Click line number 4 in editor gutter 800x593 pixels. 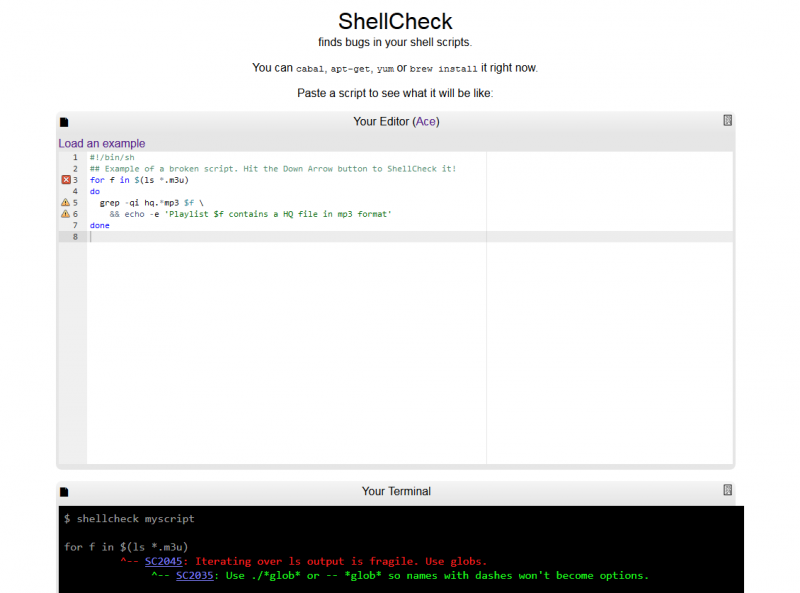click(75, 191)
